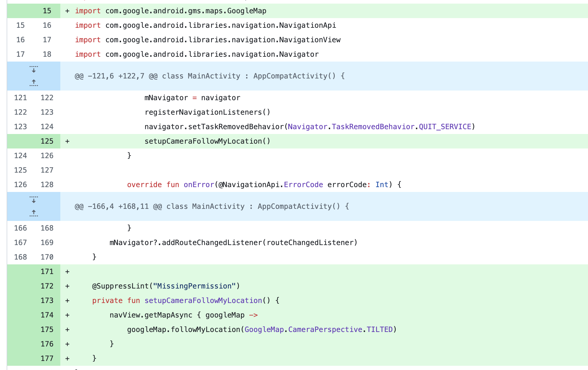Click the onError function name

click(x=199, y=185)
